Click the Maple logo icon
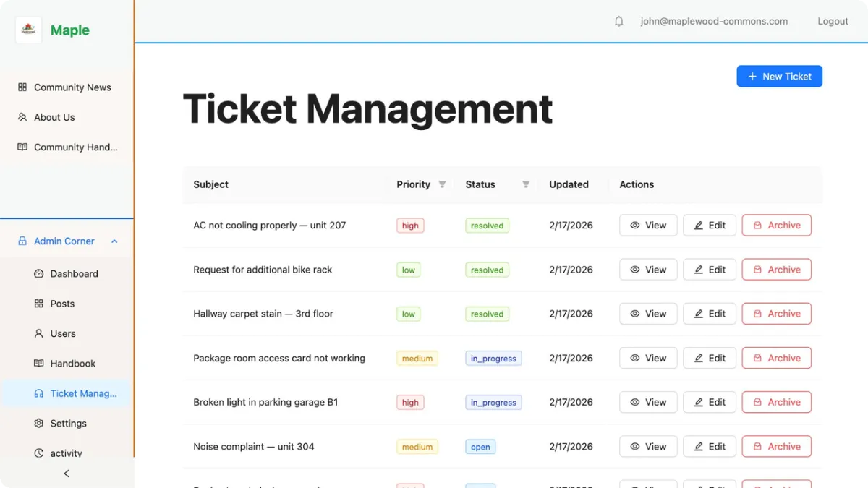This screenshot has width=868, height=488. click(x=27, y=30)
